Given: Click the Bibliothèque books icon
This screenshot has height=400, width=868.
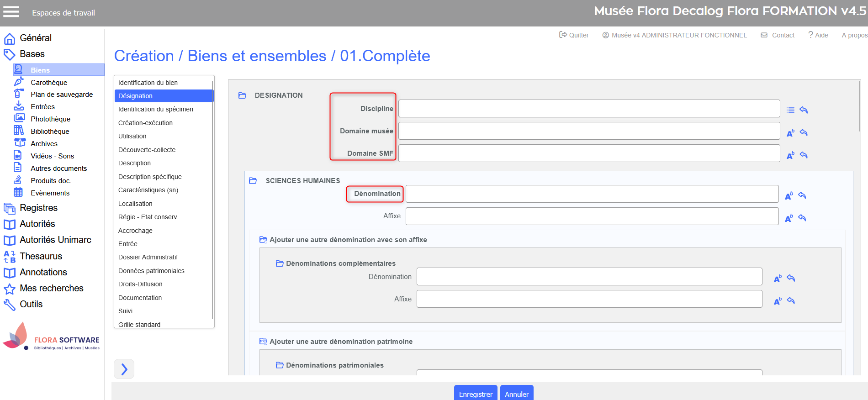Looking at the screenshot, I should [19, 131].
